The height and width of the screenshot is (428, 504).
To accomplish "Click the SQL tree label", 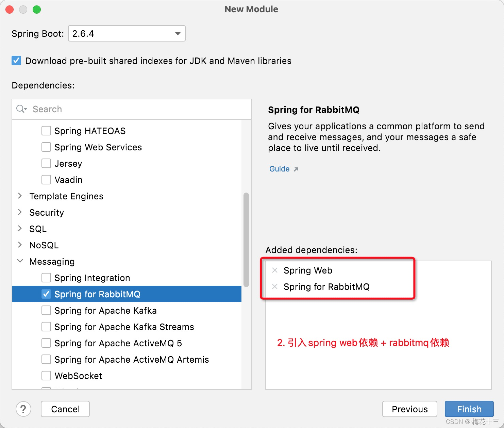I will [x=38, y=229].
